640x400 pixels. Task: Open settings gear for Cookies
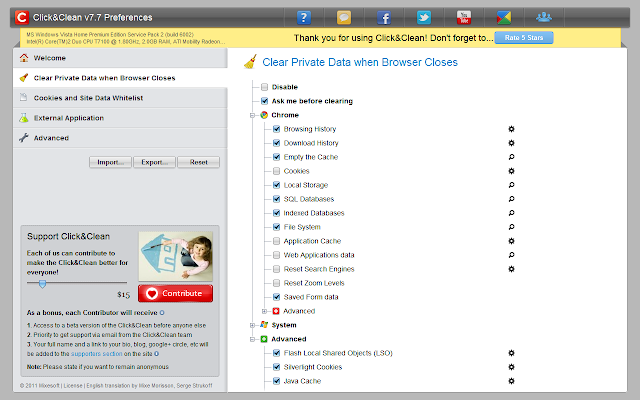(511, 171)
